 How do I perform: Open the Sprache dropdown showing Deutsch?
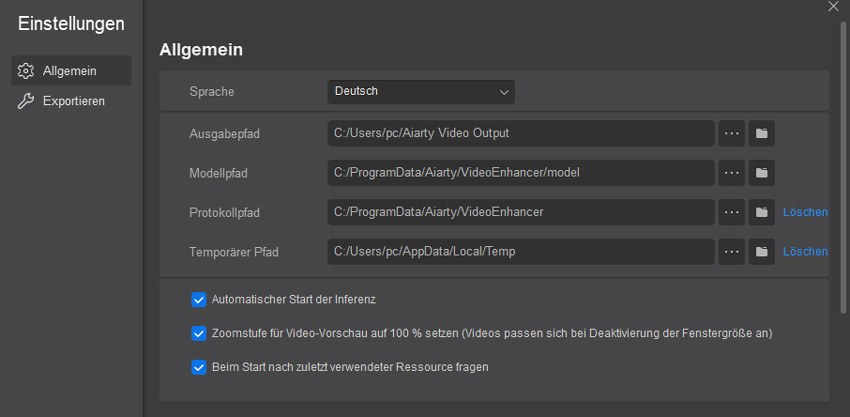click(x=421, y=92)
